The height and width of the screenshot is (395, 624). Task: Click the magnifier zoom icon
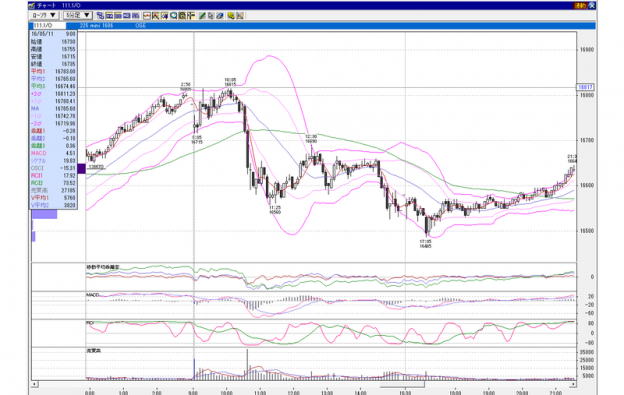(x=174, y=16)
